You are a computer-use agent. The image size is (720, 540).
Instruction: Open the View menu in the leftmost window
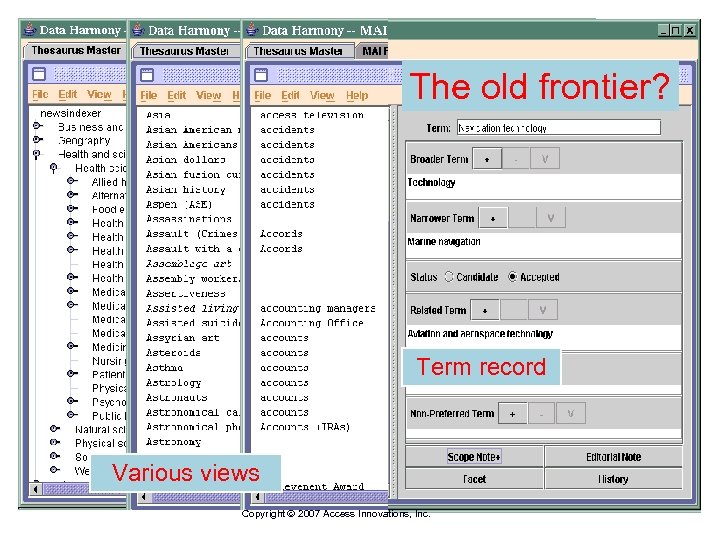tap(99, 95)
